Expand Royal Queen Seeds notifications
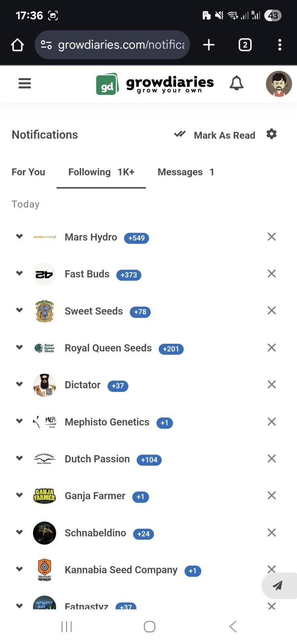This screenshot has height=644, width=297. (x=19, y=347)
